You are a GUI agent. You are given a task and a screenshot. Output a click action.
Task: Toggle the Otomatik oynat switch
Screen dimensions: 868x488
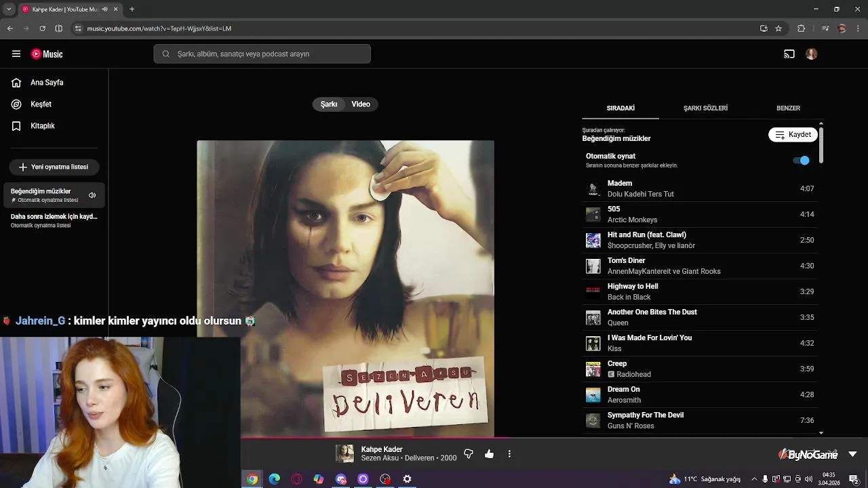801,161
